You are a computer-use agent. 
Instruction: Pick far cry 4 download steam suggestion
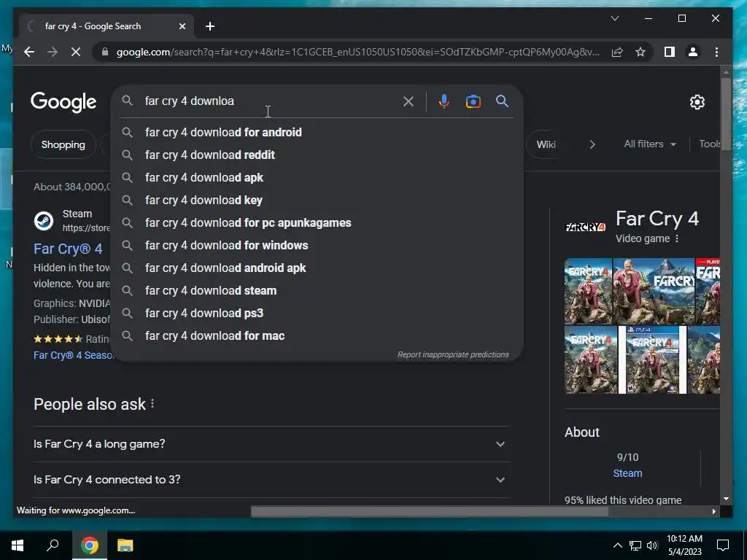pyautogui.click(x=317, y=290)
